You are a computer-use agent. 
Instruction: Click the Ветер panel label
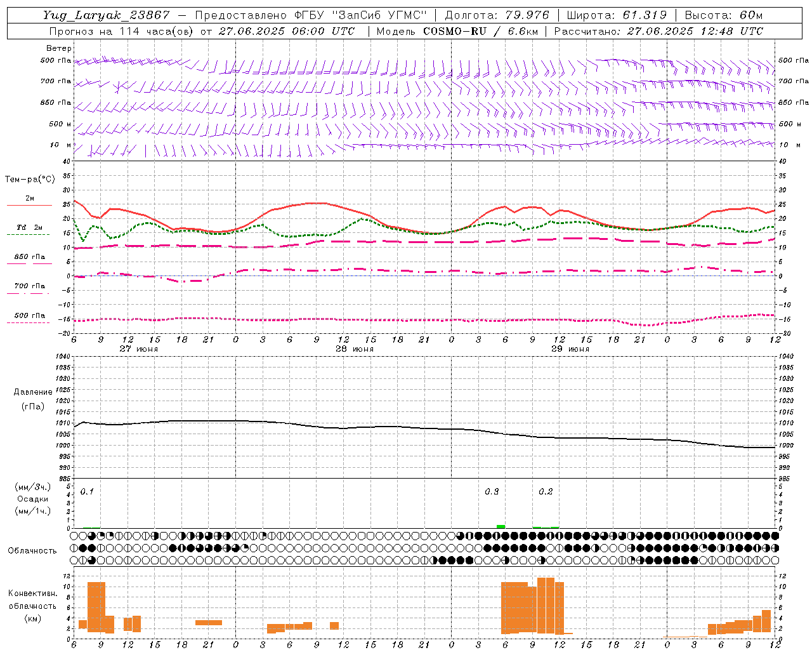click(x=59, y=48)
